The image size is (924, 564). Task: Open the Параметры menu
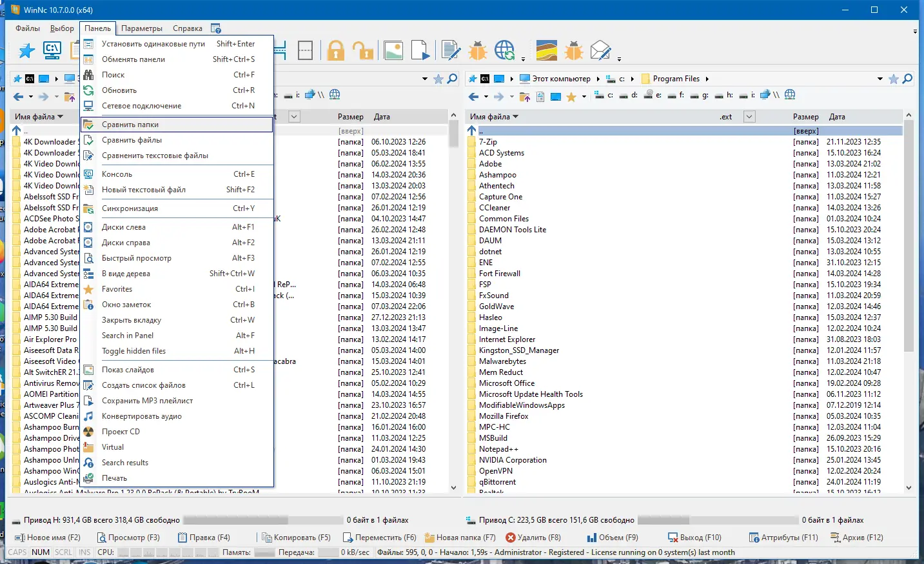[x=142, y=28]
